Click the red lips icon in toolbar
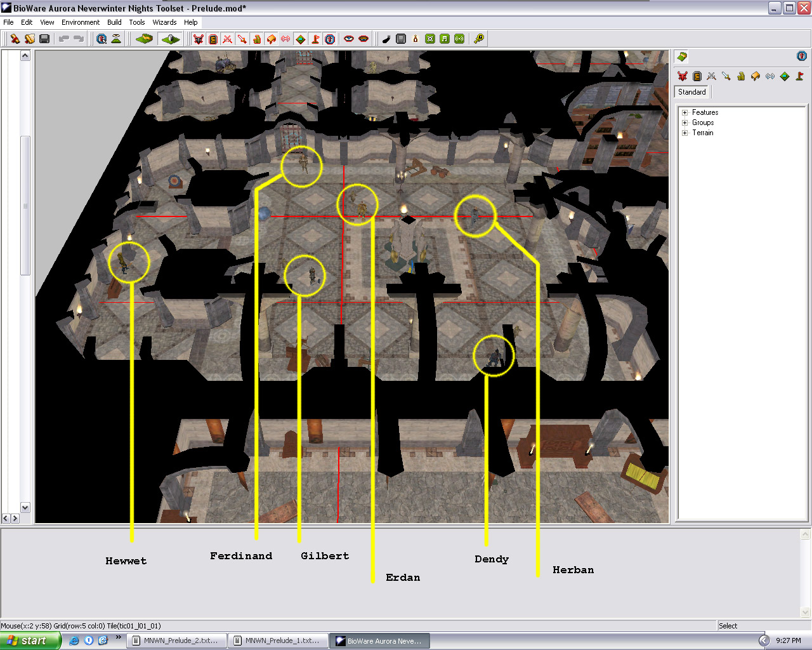Image resolution: width=812 pixels, height=650 pixels. coord(363,39)
